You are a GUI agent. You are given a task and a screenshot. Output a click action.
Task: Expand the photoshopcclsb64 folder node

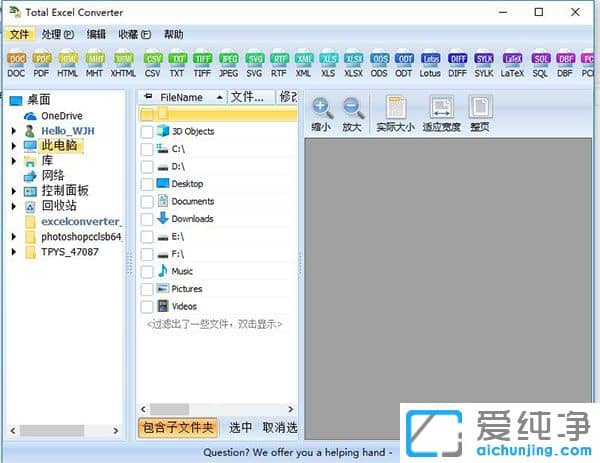pyautogui.click(x=13, y=236)
